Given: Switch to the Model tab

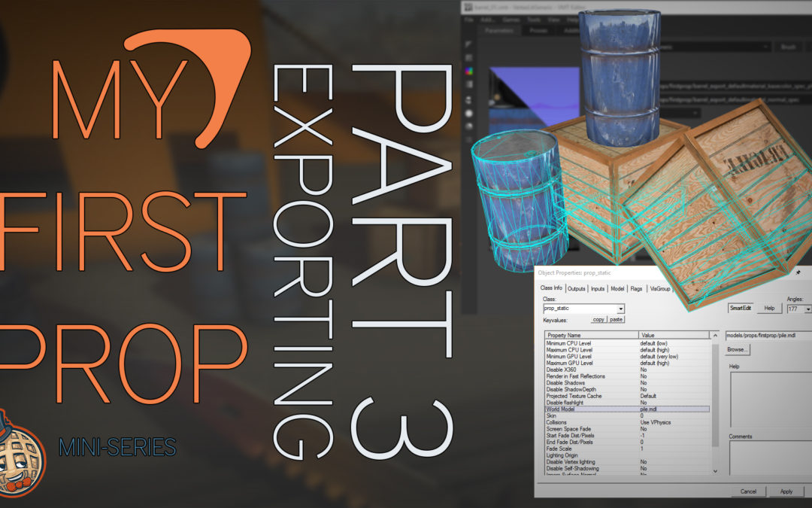Looking at the screenshot, I should tap(617, 289).
